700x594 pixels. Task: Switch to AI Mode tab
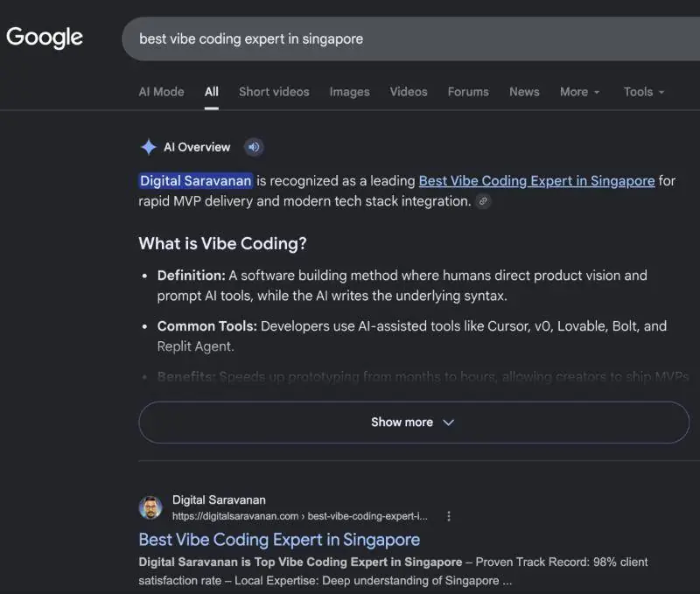click(161, 92)
